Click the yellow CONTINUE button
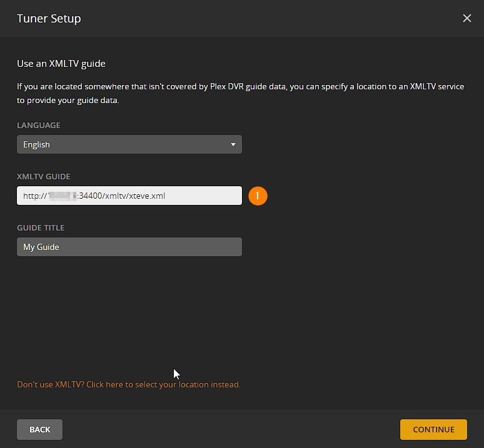484x448 pixels. (433, 429)
